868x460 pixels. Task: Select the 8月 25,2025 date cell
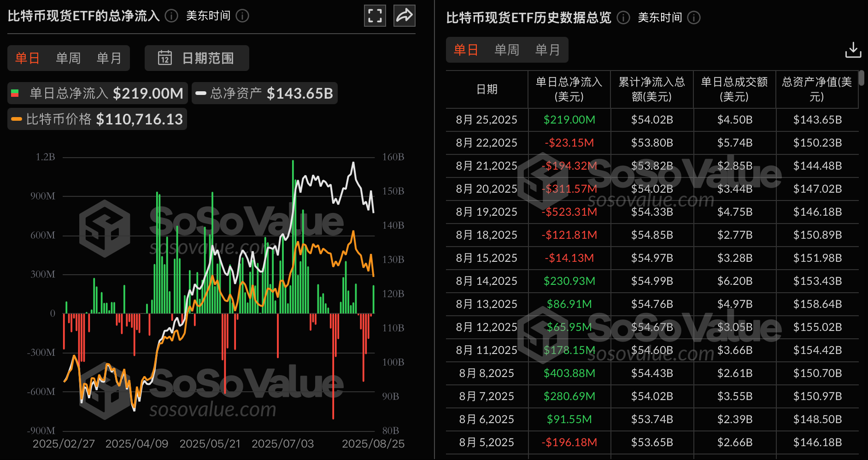click(x=487, y=120)
